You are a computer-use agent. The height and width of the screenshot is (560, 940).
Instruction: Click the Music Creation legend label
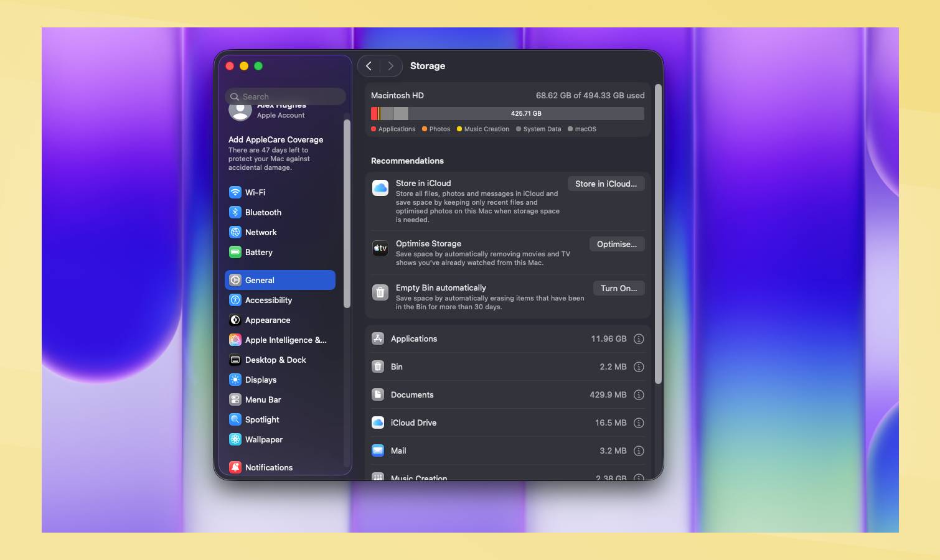point(487,129)
